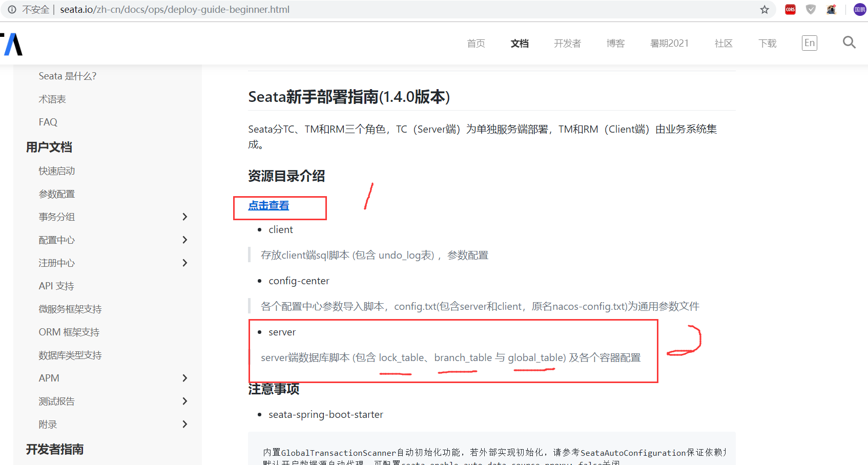Open 'Seata 是什么?' in the sidebar

click(x=68, y=76)
